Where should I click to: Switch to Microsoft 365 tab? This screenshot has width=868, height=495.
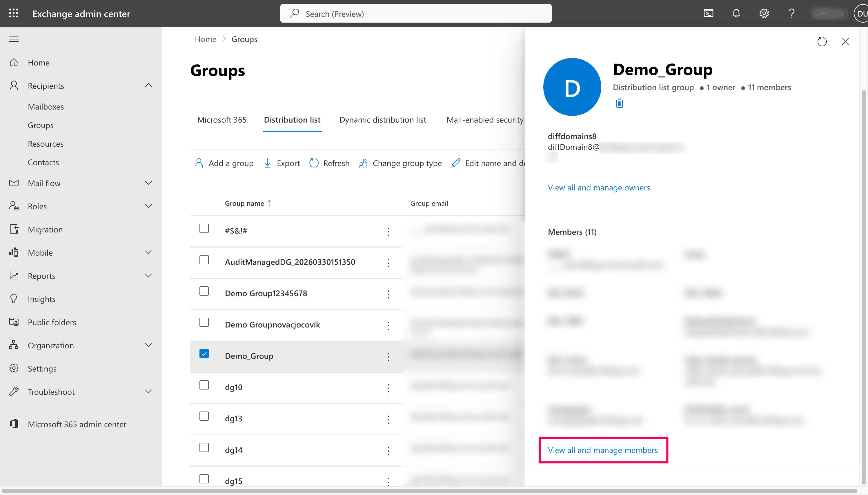coord(222,120)
